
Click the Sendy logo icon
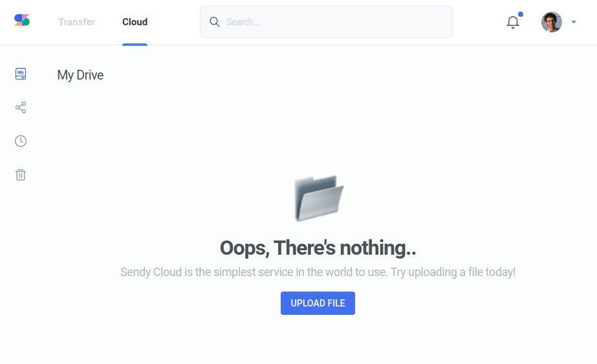(22, 20)
